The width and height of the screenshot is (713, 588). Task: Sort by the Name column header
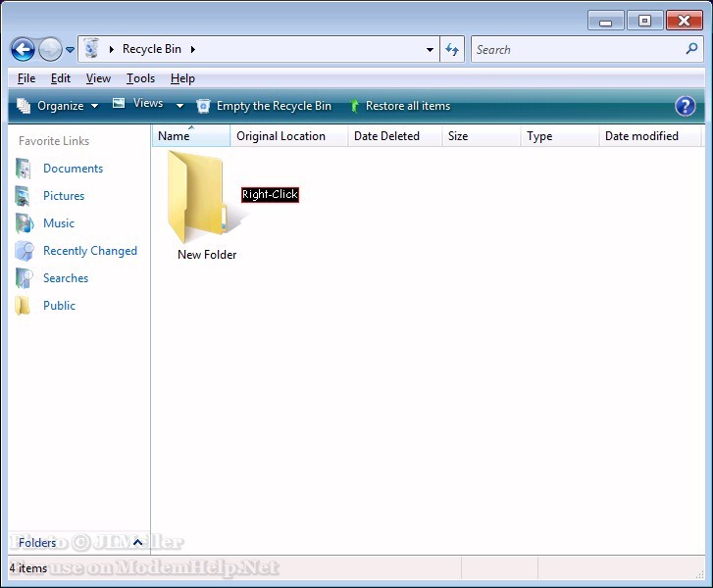tap(191, 136)
